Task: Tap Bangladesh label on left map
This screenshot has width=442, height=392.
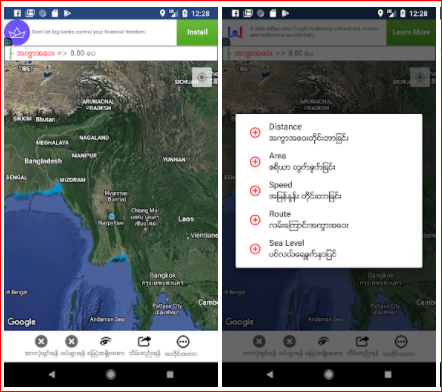Action: 43,161
